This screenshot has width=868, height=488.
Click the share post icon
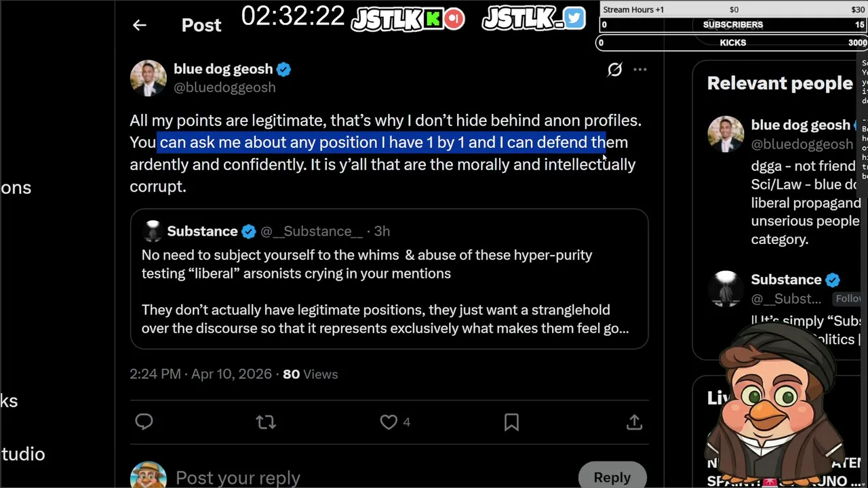click(x=634, y=422)
